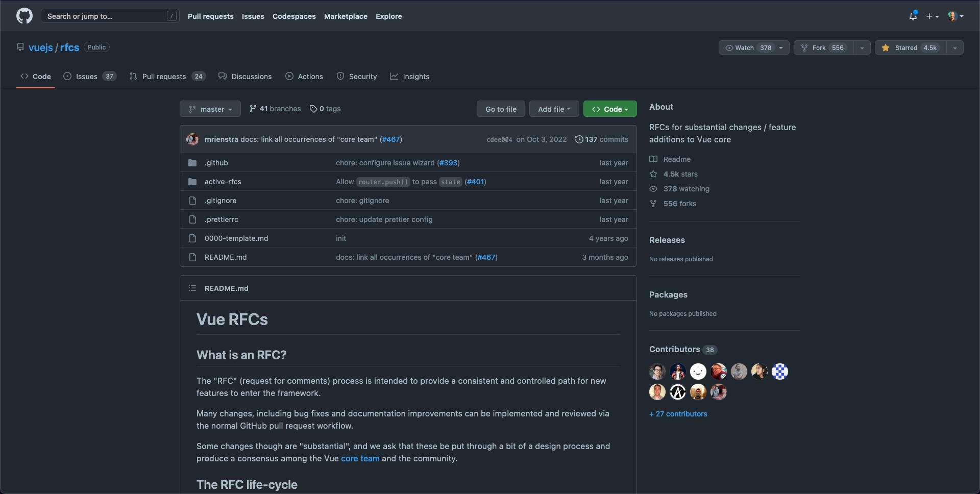Viewport: 980px width, 494px height.
Task: Open the 137 commits history
Action: pos(602,139)
